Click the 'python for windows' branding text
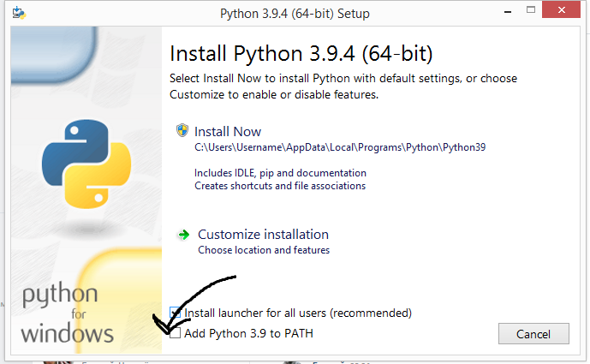This screenshot has height=364, width=590. [x=68, y=314]
